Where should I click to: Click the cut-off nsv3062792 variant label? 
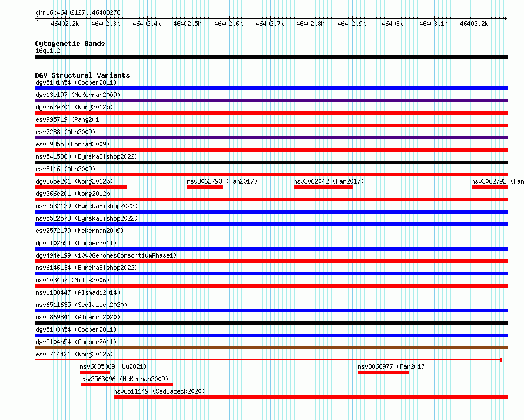tap(498, 181)
